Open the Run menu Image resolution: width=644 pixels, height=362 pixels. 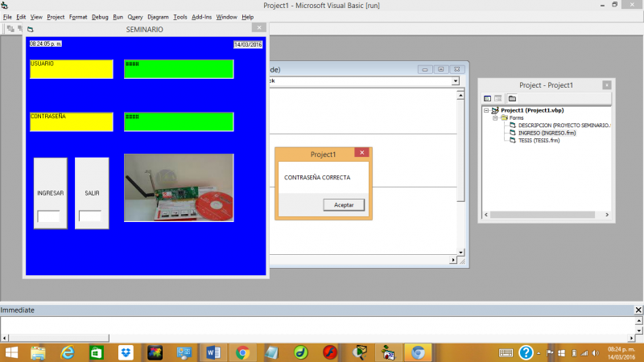118,17
